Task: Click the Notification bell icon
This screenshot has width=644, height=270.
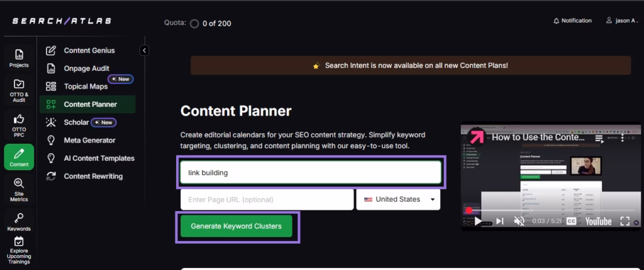Action: (x=556, y=21)
